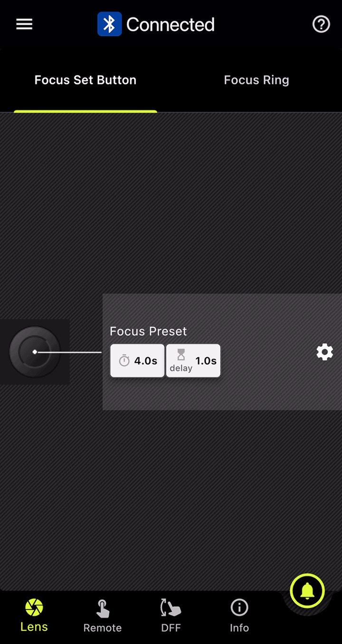Go to the Remote tab
Image resolution: width=342 pixels, height=644 pixels.
(103, 616)
